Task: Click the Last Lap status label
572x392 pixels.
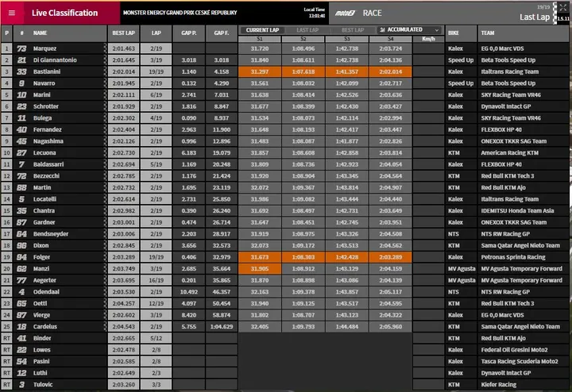Action: [x=535, y=17]
